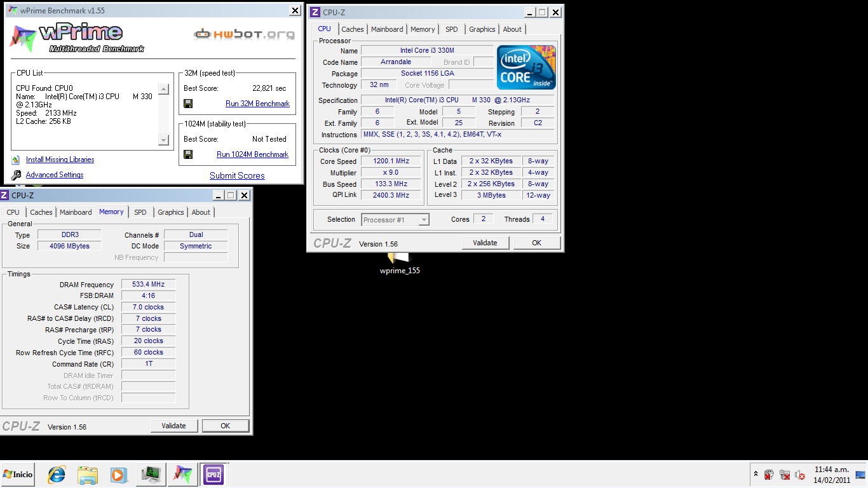
Task: Switch to Mainboard tab in CPU-Z memory window
Action: click(x=76, y=212)
